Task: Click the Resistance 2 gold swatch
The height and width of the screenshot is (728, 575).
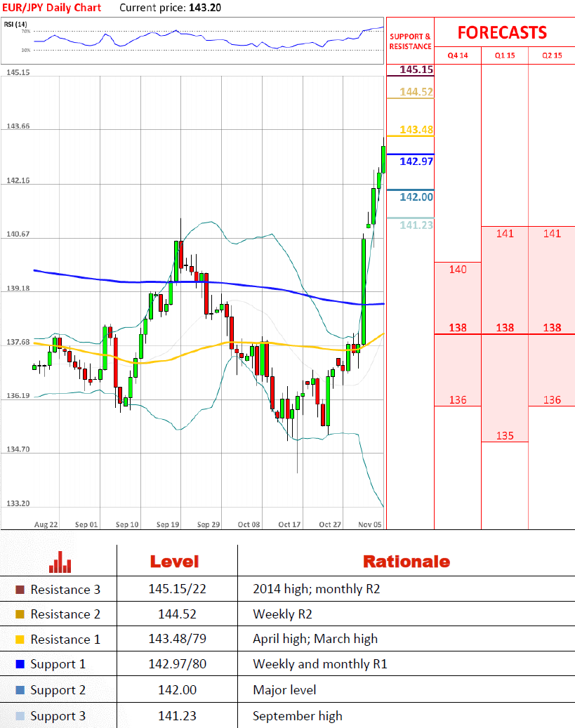Action: pyautogui.click(x=20, y=614)
